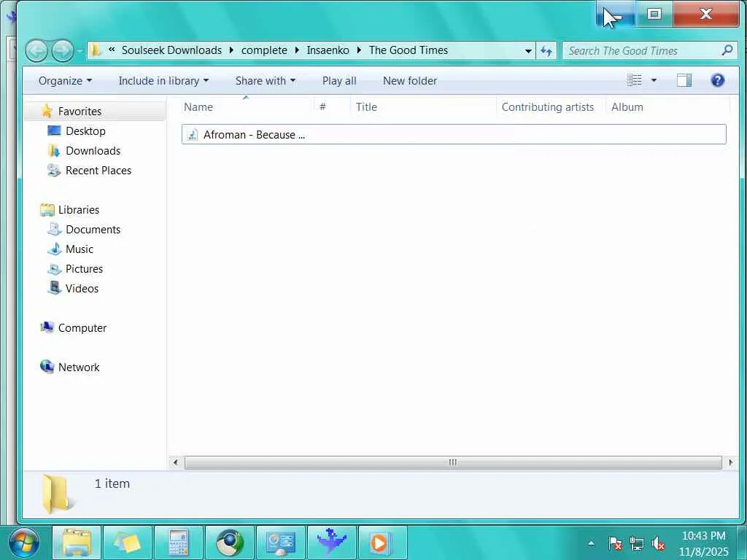
Task: Open arrow menu after Insaenko breadcrumb
Action: pyautogui.click(x=359, y=50)
